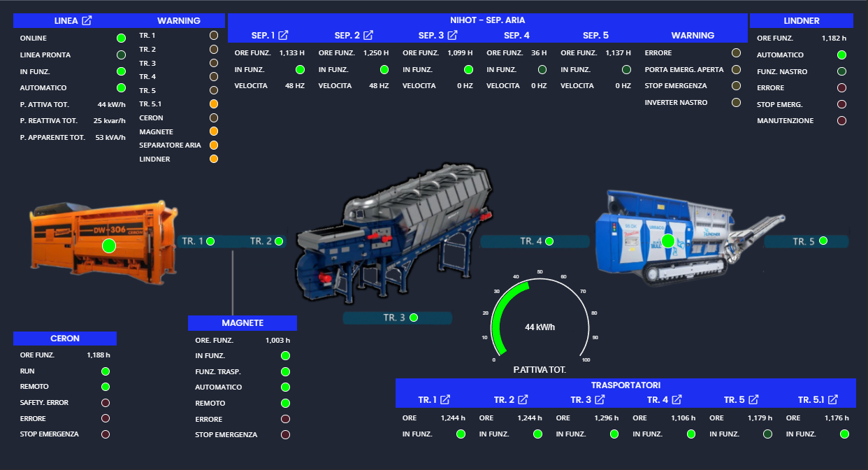Image resolution: width=868 pixels, height=470 pixels.
Task: Select the CERON panel header
Action: click(x=65, y=339)
